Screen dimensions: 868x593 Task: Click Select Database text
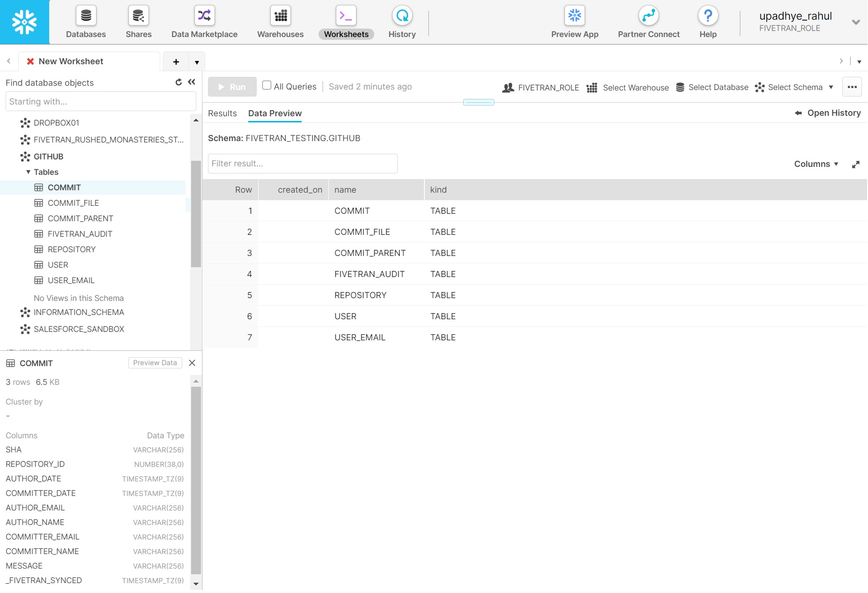(x=718, y=87)
